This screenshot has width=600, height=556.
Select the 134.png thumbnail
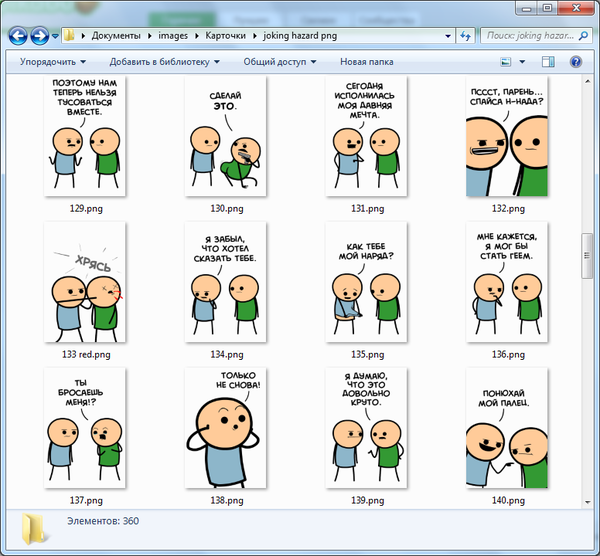point(225,282)
